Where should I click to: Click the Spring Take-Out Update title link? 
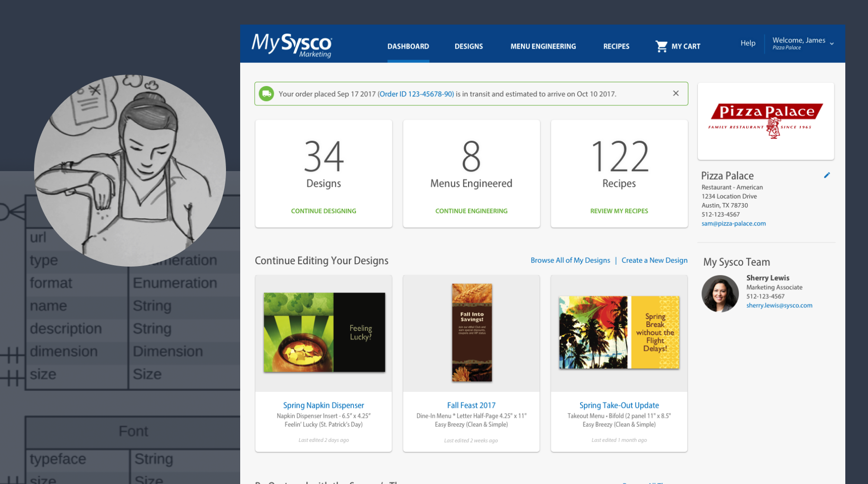click(x=619, y=405)
